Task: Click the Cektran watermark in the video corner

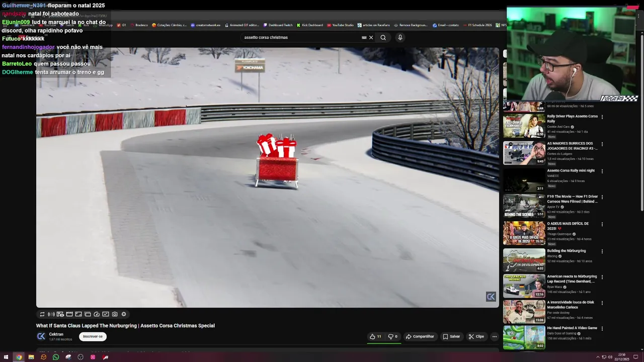Action: pos(491,297)
